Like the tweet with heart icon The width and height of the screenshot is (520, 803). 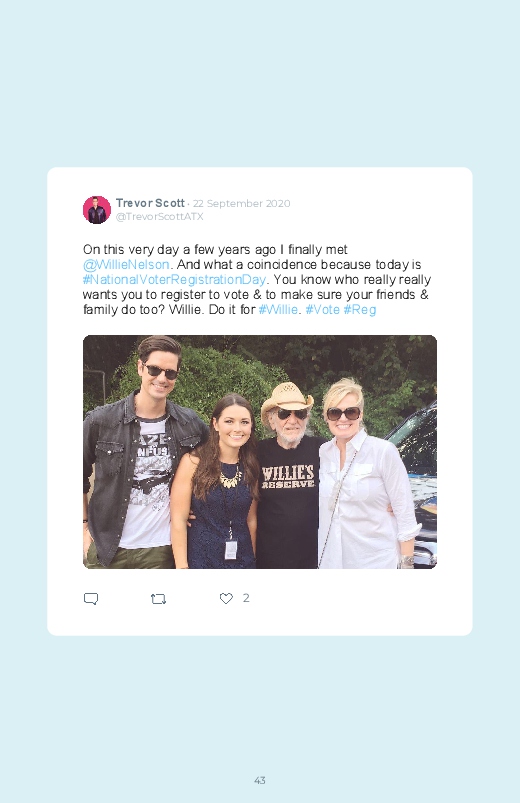click(226, 598)
